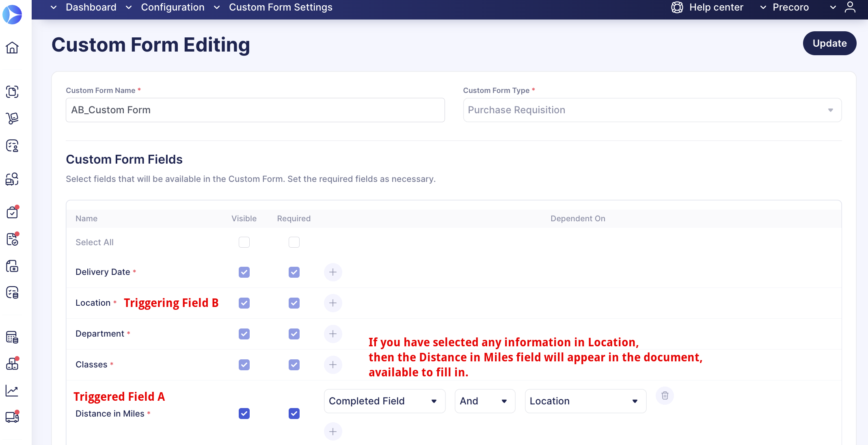
Task: Open the Completed Field condition dropdown
Action: [384, 401]
